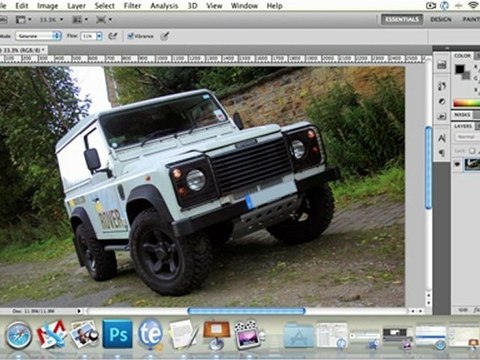Viewport: 480px width, 360px height.
Task: Open the Select menu
Action: tap(104, 6)
